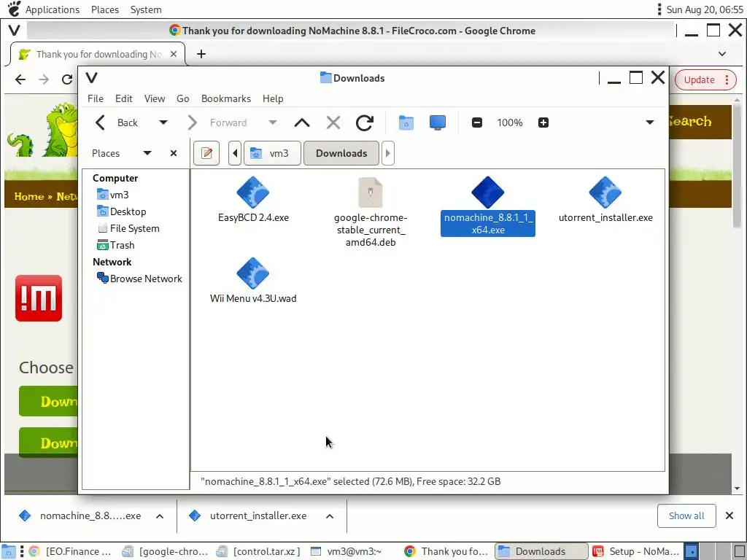Reload the Downloads folder view
Image resolution: width=747 pixels, height=560 pixels.
pos(365,122)
